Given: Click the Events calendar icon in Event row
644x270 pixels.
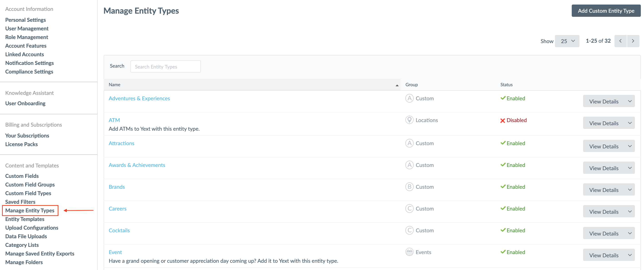Looking at the screenshot, I should click(x=409, y=252).
